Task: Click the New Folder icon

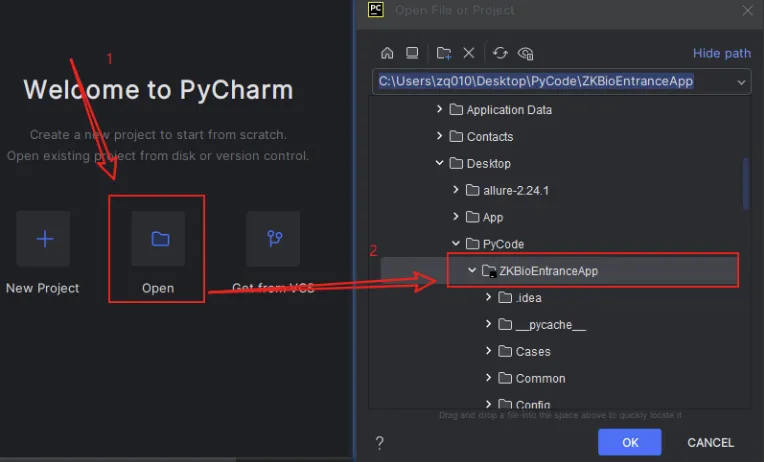Action: click(445, 53)
